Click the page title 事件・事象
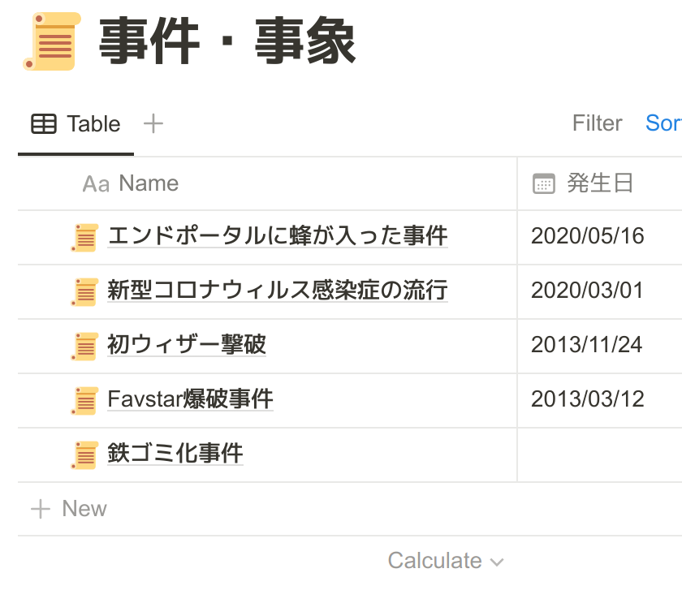 [227, 42]
